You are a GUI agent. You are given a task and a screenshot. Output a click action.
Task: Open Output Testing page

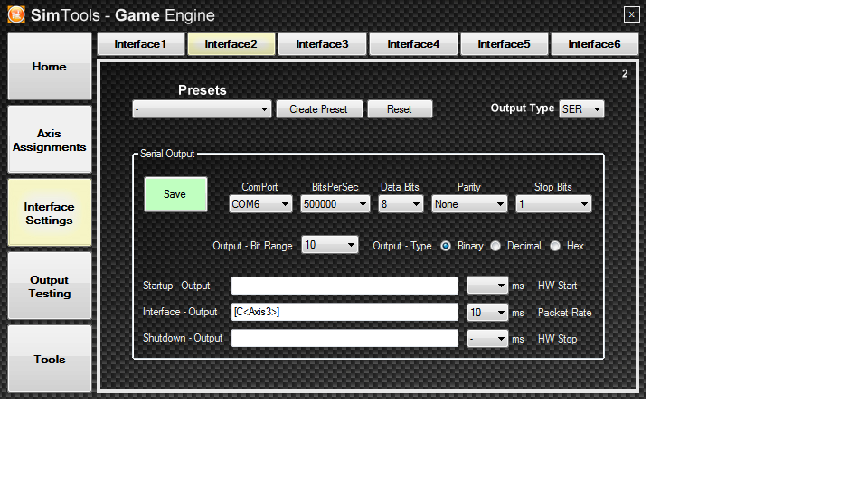(49, 286)
